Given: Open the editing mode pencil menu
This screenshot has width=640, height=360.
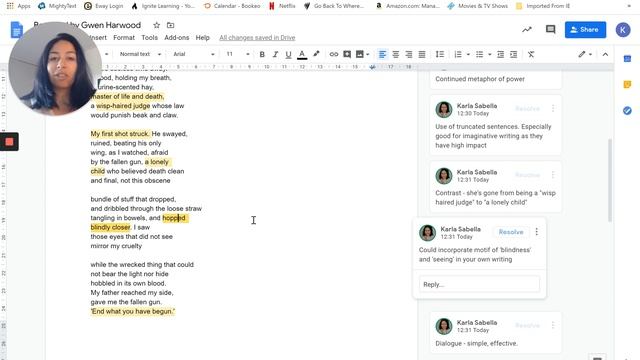Looking at the screenshot, I should [x=585, y=54].
